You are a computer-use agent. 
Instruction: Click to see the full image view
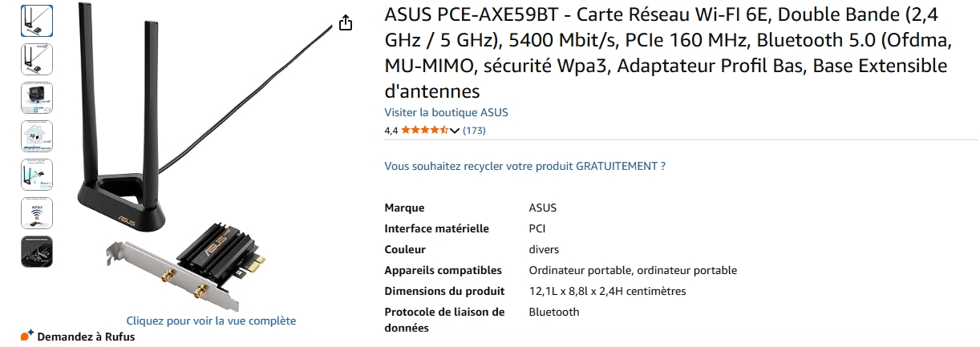point(211,321)
